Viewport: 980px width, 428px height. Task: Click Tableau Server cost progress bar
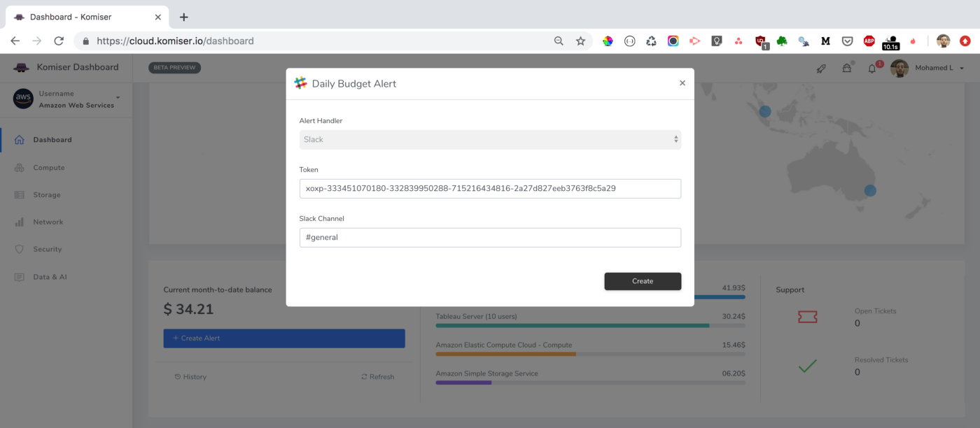tap(590, 325)
